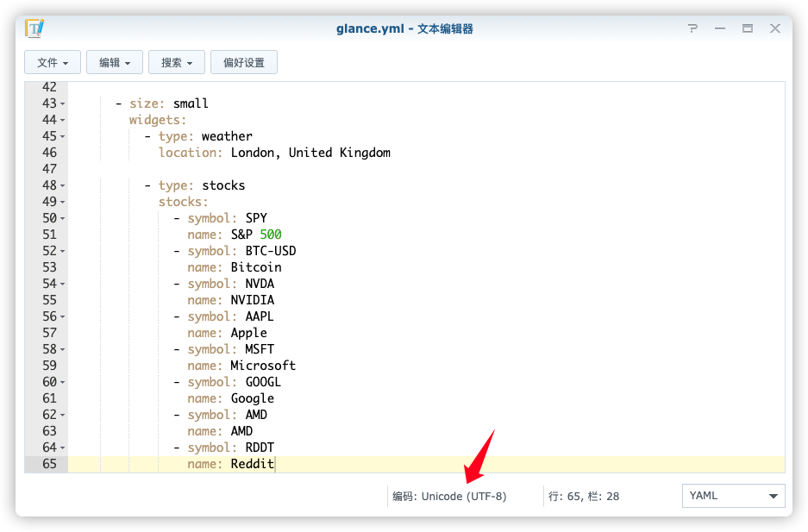Click the symbol value 'AMD' on line 62

[256, 415]
